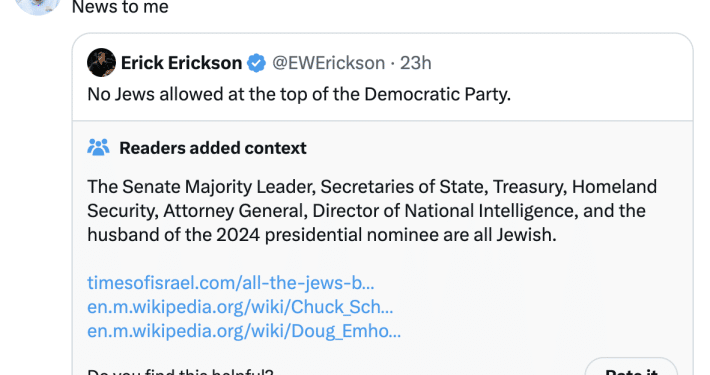This screenshot has height=375, width=710.
Task: Open the Chuck_Sch... Wikipedia link
Action: 240,307
